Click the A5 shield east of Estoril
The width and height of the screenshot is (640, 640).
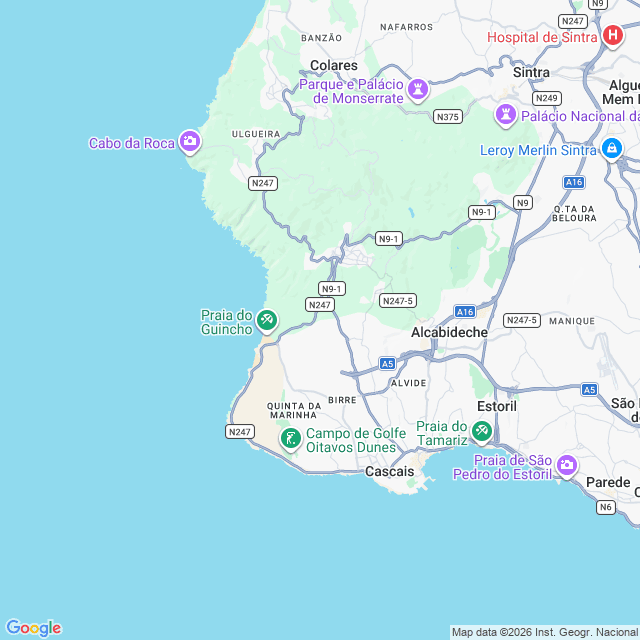click(x=589, y=390)
